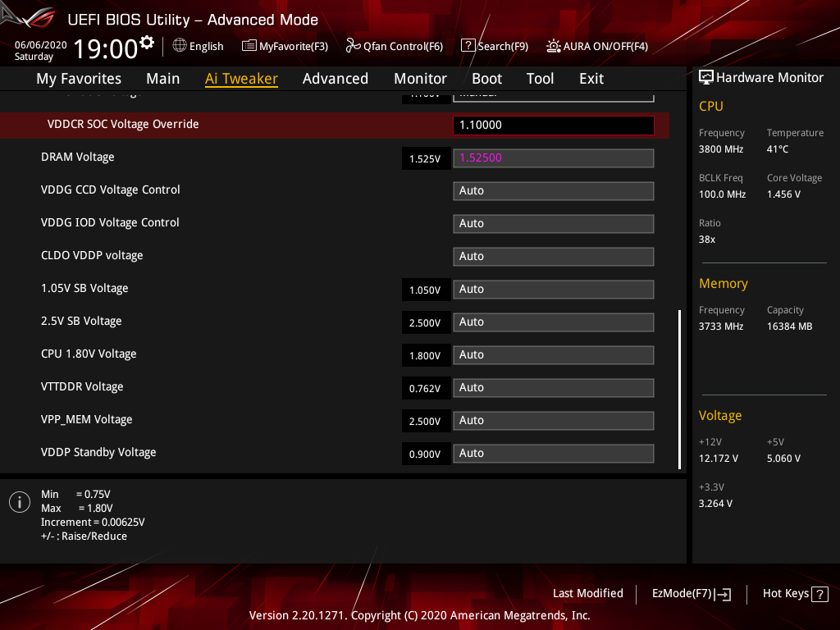Click 1.05V SB Voltage Auto field
Image resolution: width=840 pixels, height=630 pixels.
click(x=554, y=290)
